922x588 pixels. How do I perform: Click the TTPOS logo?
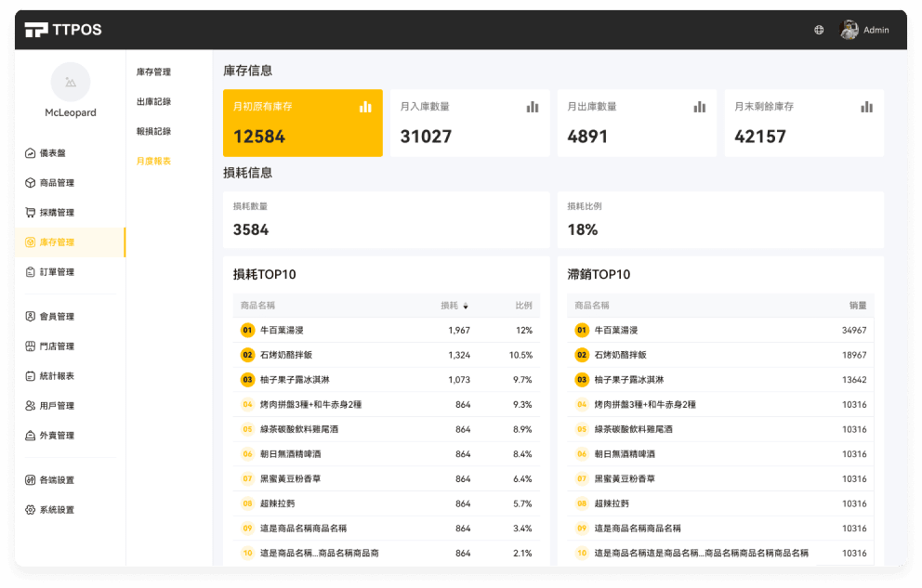pyautogui.click(x=63, y=30)
